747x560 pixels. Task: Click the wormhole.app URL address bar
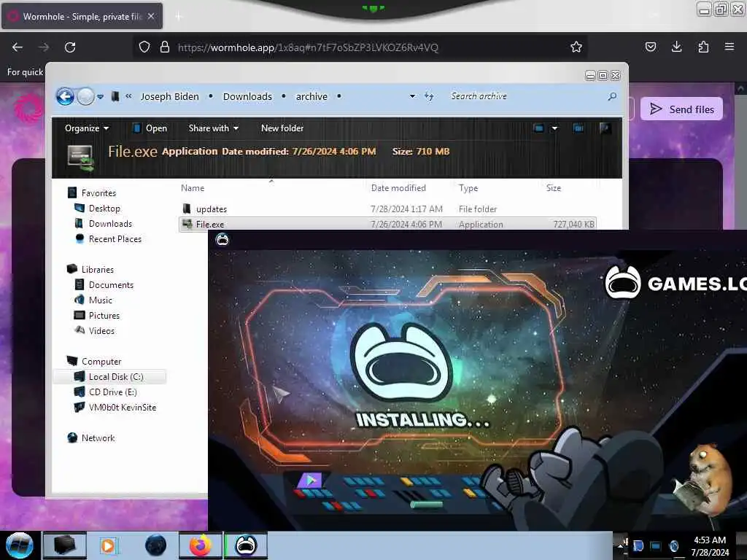coord(360,47)
